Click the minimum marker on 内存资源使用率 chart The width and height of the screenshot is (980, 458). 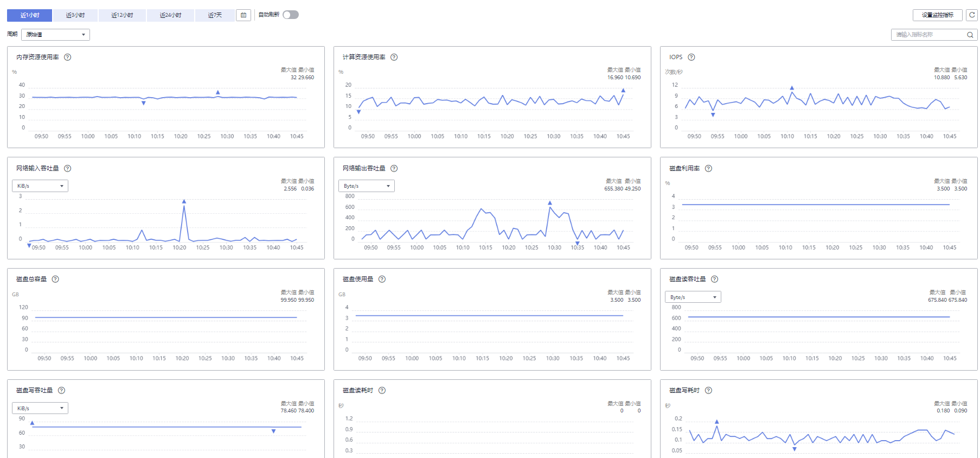click(144, 103)
